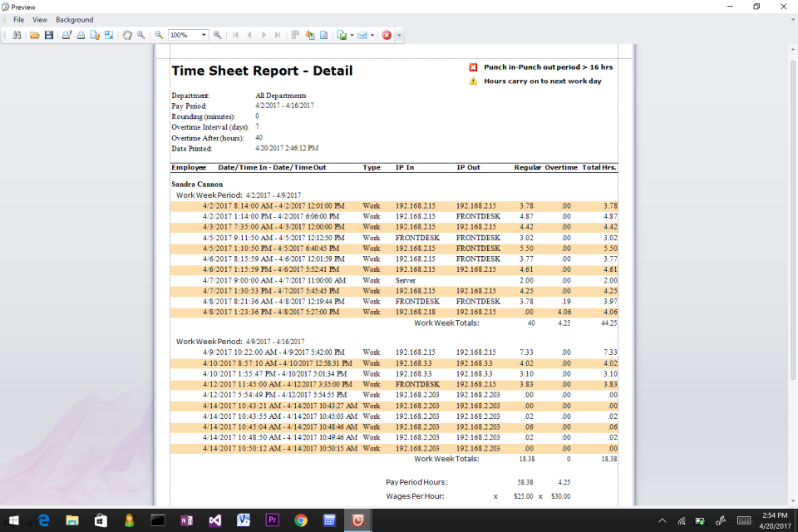Screen dimensions: 798x532
Task: Open a file with the folder icon
Action: click(x=35, y=35)
